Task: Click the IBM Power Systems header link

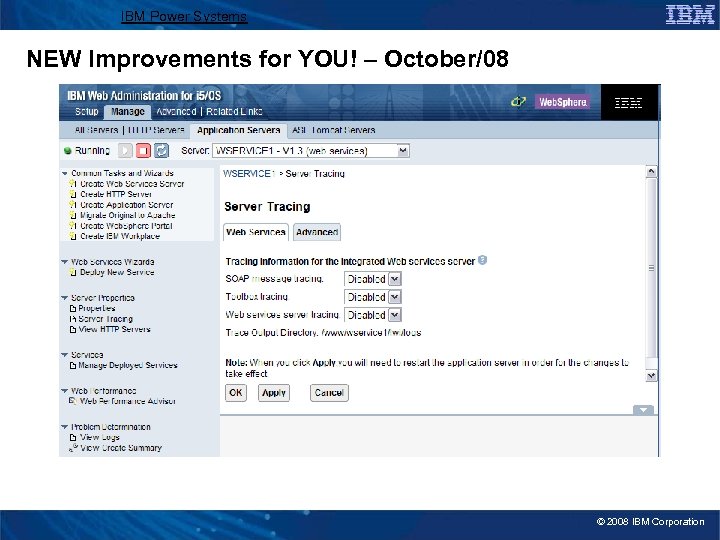Action: click(x=184, y=17)
